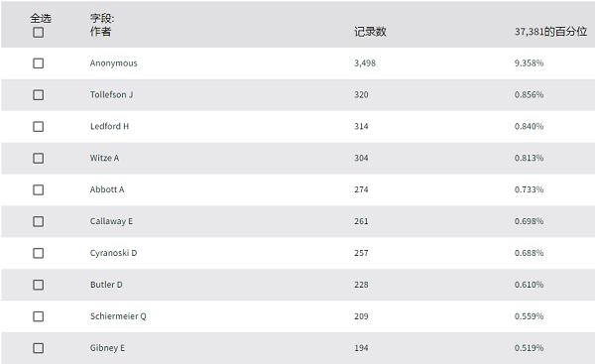The height and width of the screenshot is (364, 595).
Task: Click the Schiermeier Q author name
Action: tap(118, 316)
